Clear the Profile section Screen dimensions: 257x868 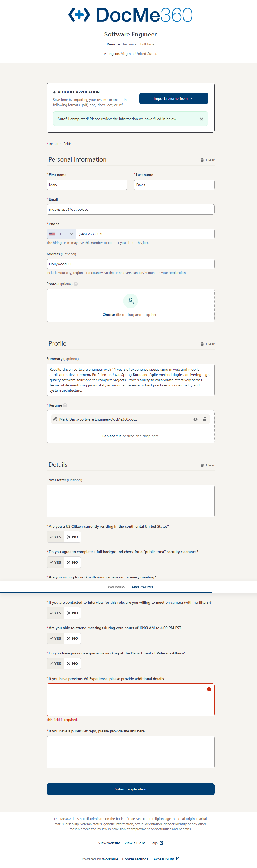pos(207,344)
